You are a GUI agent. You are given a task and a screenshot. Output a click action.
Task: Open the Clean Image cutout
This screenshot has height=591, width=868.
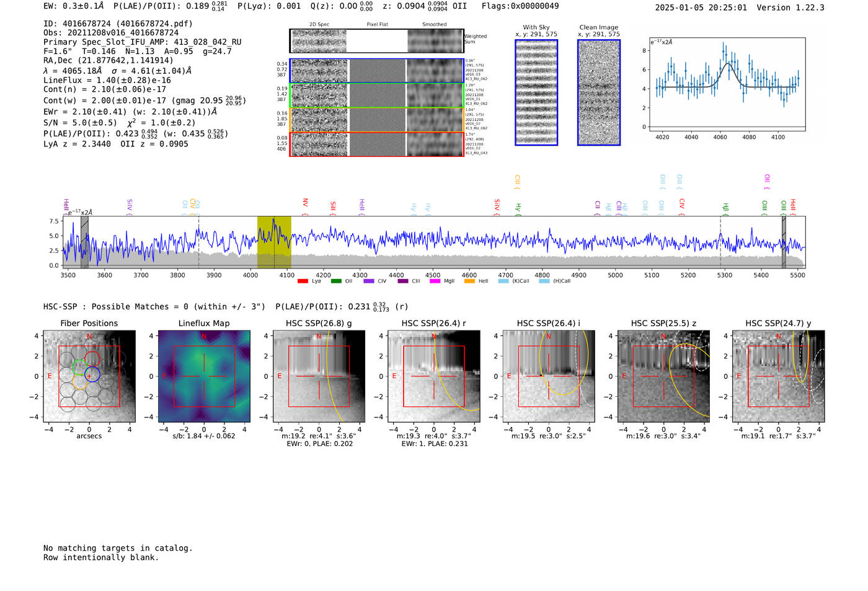pyautogui.click(x=599, y=92)
